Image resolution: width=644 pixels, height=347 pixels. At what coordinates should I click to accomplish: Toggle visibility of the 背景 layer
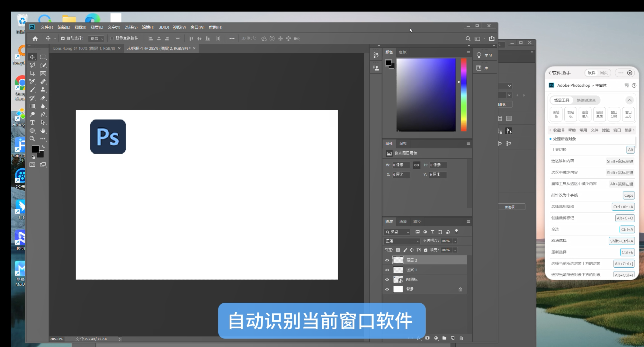coord(387,289)
